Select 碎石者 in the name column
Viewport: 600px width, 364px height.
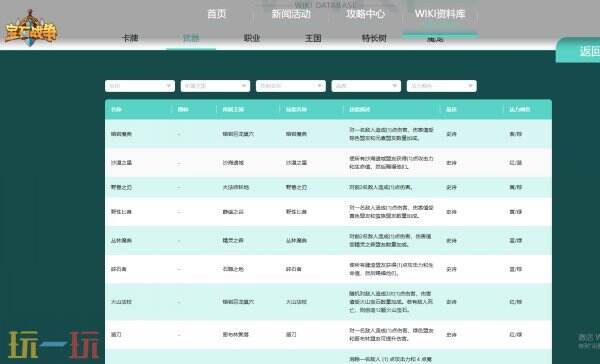119,269
